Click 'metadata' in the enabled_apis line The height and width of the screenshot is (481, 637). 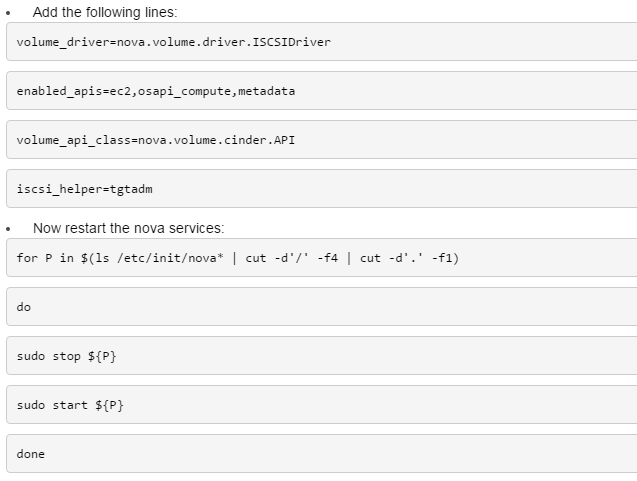point(266,91)
